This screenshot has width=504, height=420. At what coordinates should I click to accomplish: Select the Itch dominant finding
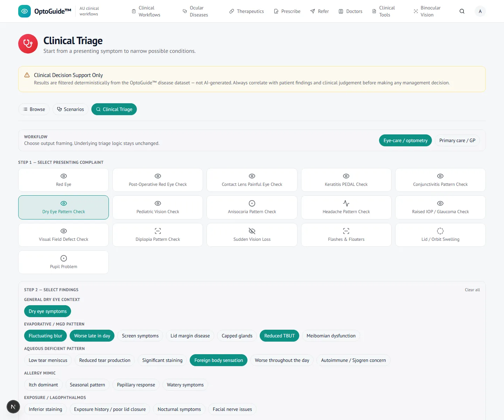(43, 385)
